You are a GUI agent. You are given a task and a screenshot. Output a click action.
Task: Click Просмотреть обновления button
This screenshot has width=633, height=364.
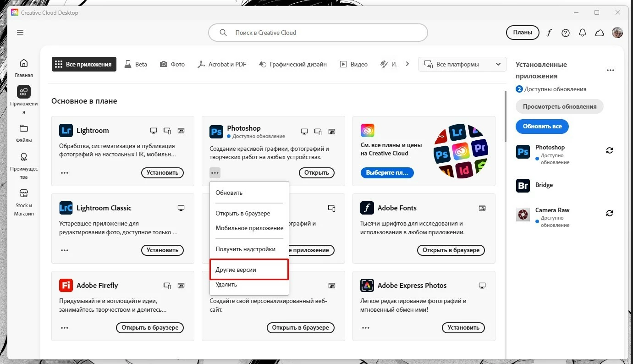point(560,106)
